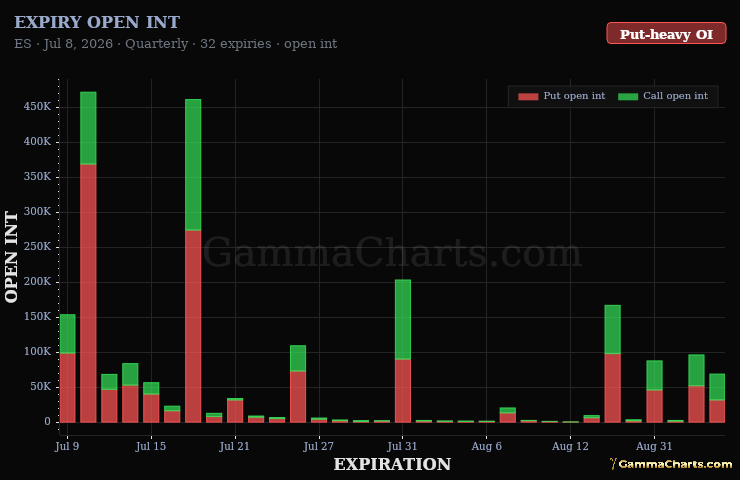Select the last bar on the right

pos(717,398)
